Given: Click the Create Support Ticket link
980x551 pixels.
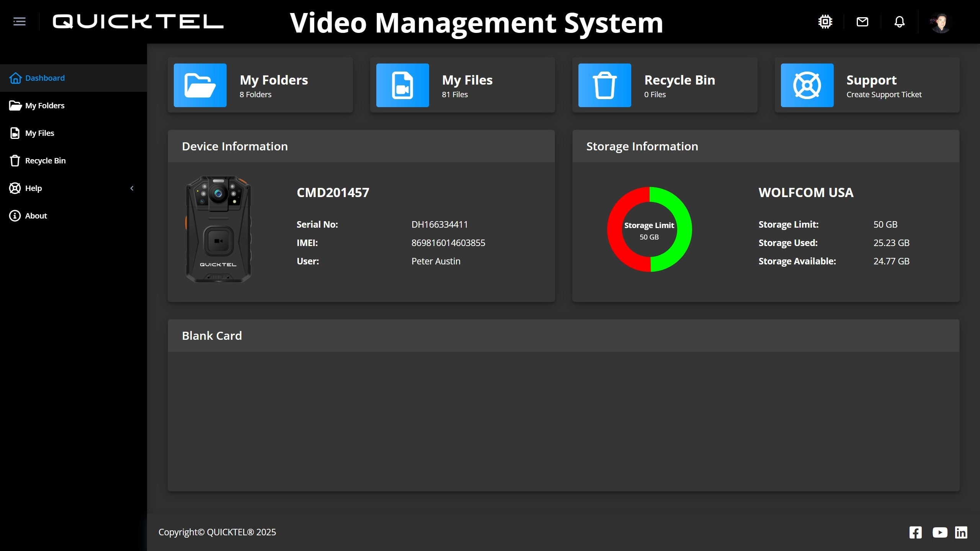Looking at the screenshot, I should (x=884, y=95).
